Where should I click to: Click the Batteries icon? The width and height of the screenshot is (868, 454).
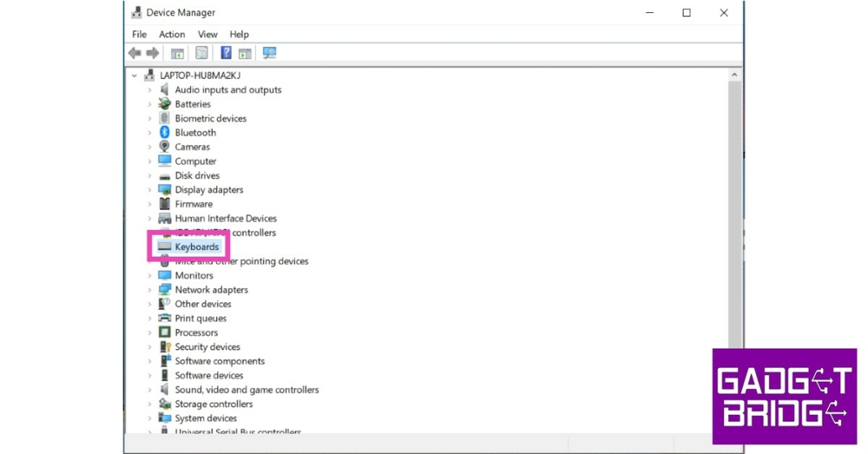pyautogui.click(x=164, y=104)
